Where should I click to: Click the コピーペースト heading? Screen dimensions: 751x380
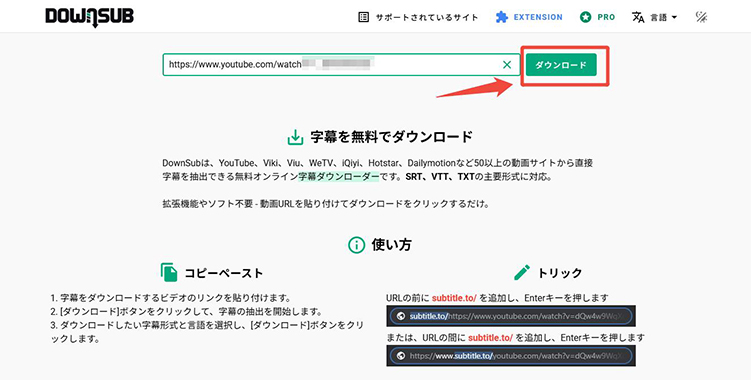[224, 273]
